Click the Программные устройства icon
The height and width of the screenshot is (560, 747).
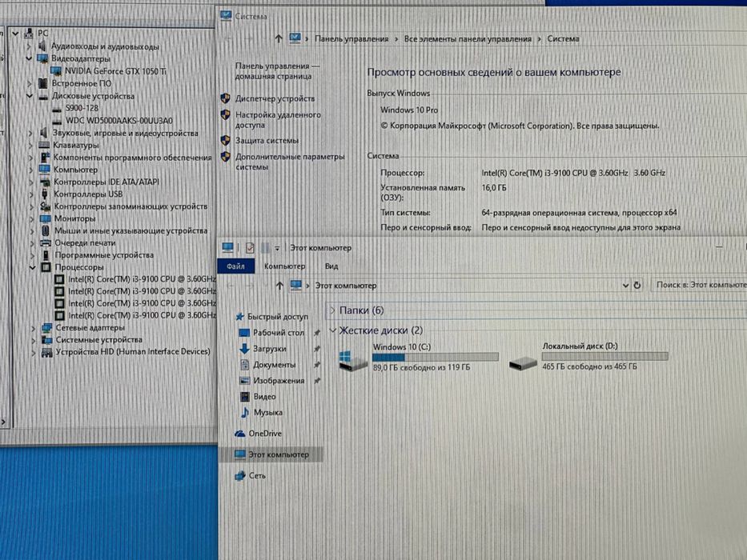[46, 255]
